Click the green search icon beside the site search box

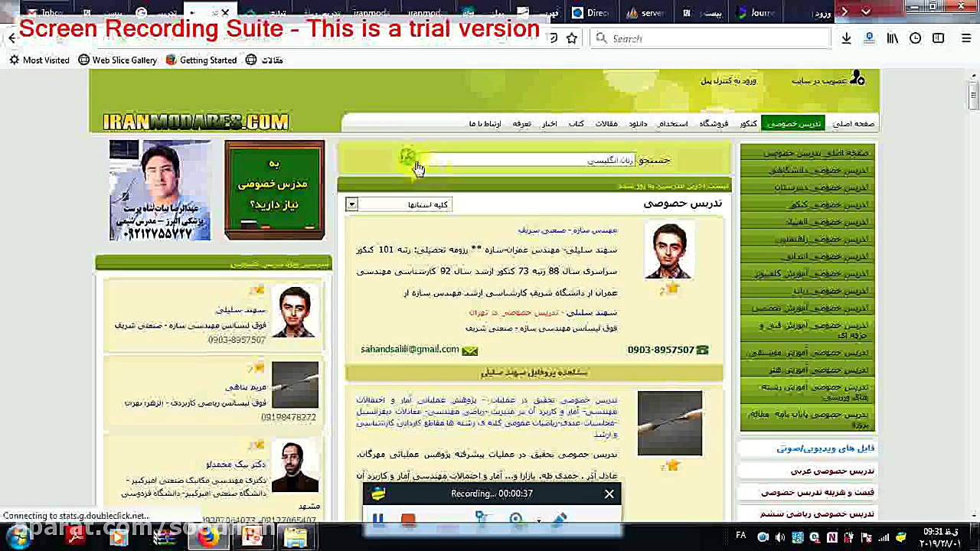(x=407, y=158)
